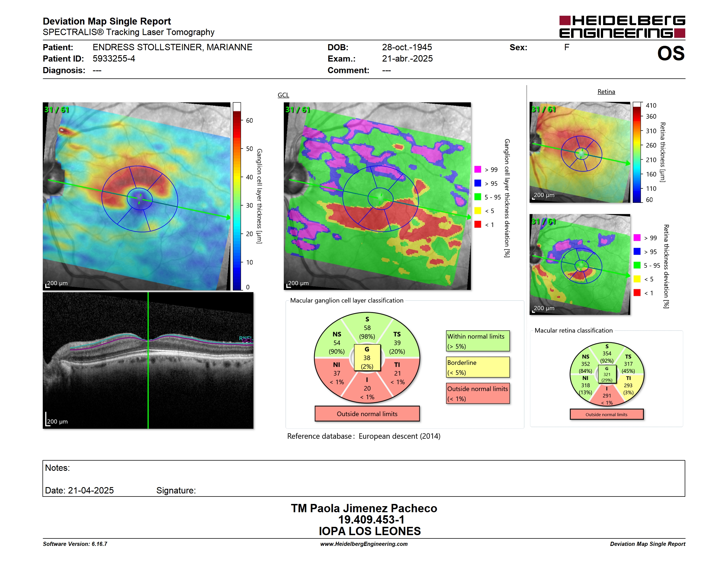The image size is (728, 563).
Task: Click the retina chart NI sector showing 318
Action: (x=585, y=385)
